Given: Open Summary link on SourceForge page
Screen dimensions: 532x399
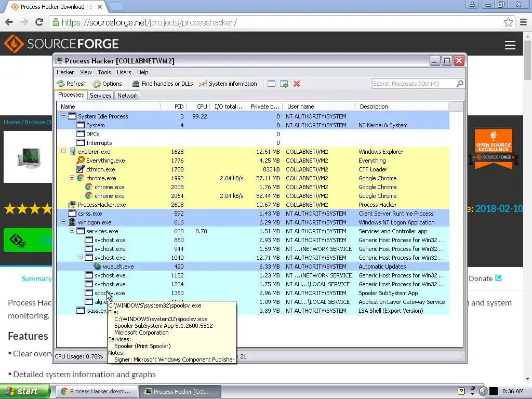Looking at the screenshot, I should 37,278.
